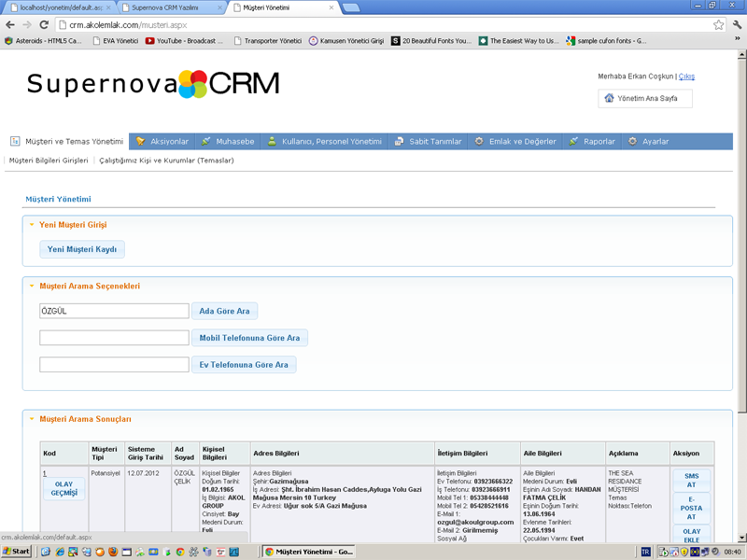Click customer code link 1
Image resolution: width=747 pixels, height=560 pixels.
coord(45,473)
